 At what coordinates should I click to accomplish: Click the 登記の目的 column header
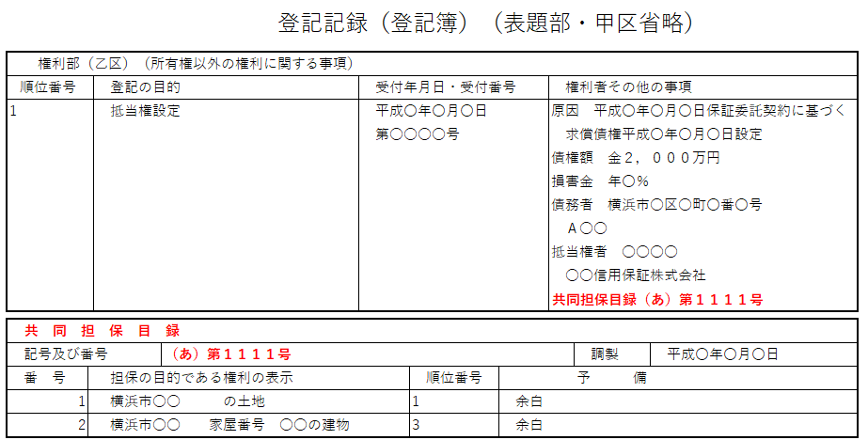point(145,86)
